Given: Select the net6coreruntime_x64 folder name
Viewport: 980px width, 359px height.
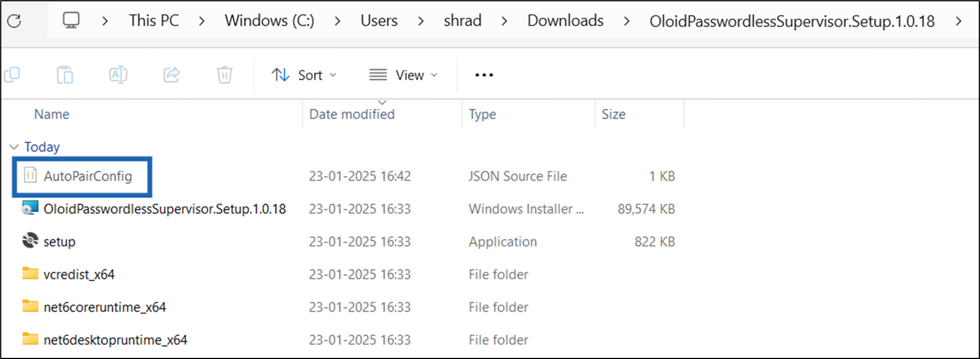Looking at the screenshot, I should (105, 307).
